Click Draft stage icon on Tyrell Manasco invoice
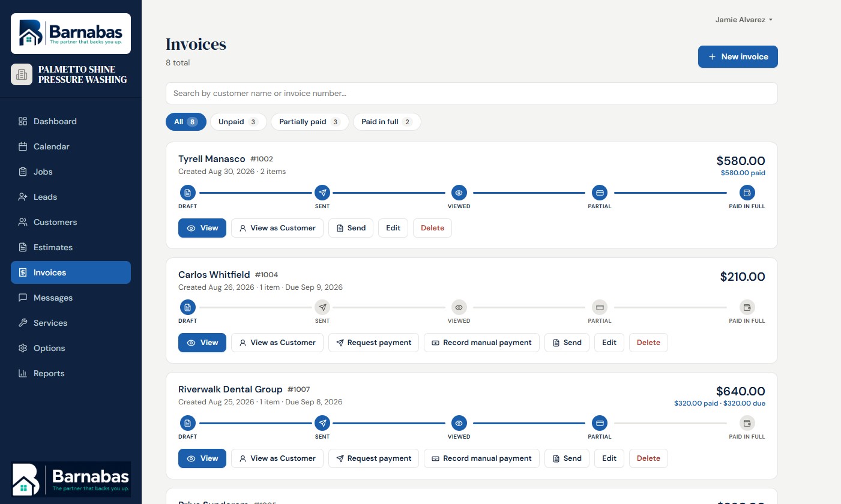841x504 pixels. tap(188, 193)
